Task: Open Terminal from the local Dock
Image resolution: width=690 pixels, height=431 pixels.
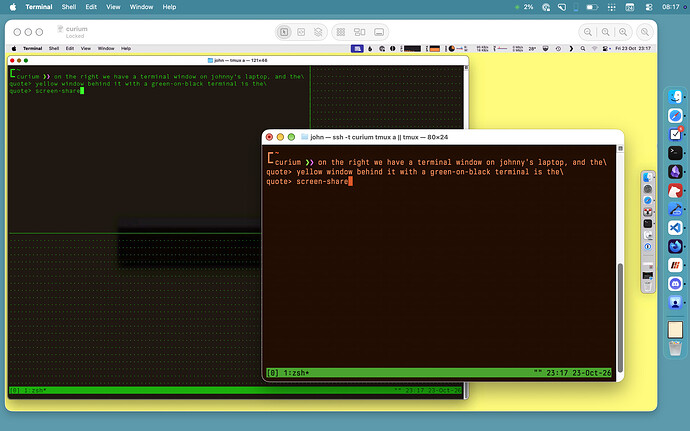Action: pyautogui.click(x=675, y=153)
